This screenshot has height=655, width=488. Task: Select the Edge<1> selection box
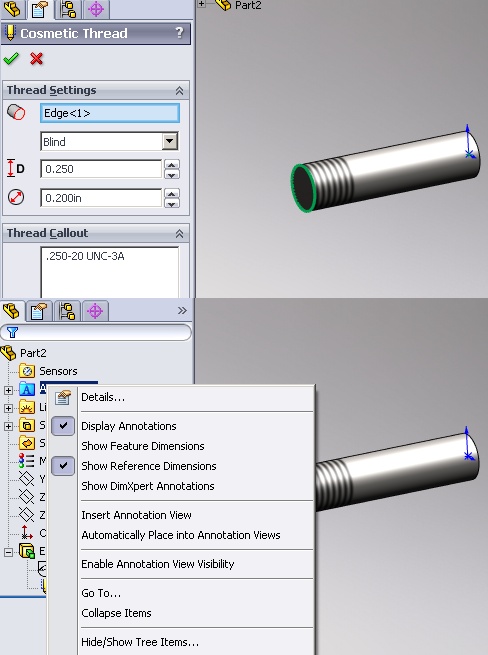pyautogui.click(x=110, y=113)
